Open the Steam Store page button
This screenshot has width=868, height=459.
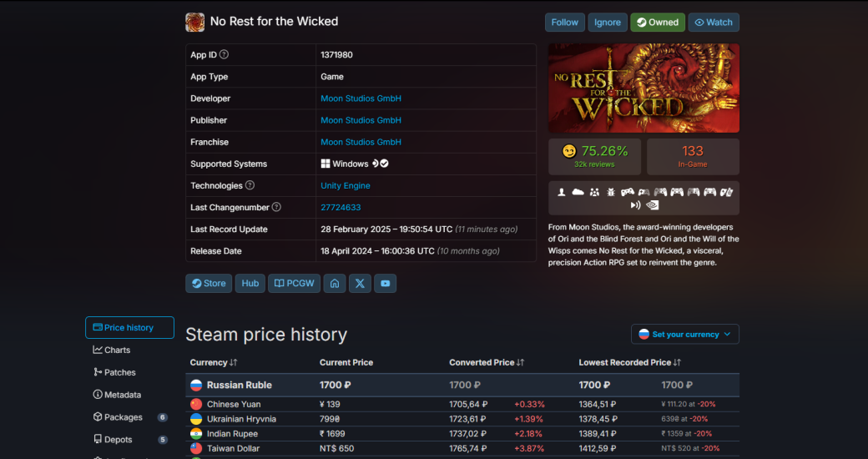pos(209,284)
